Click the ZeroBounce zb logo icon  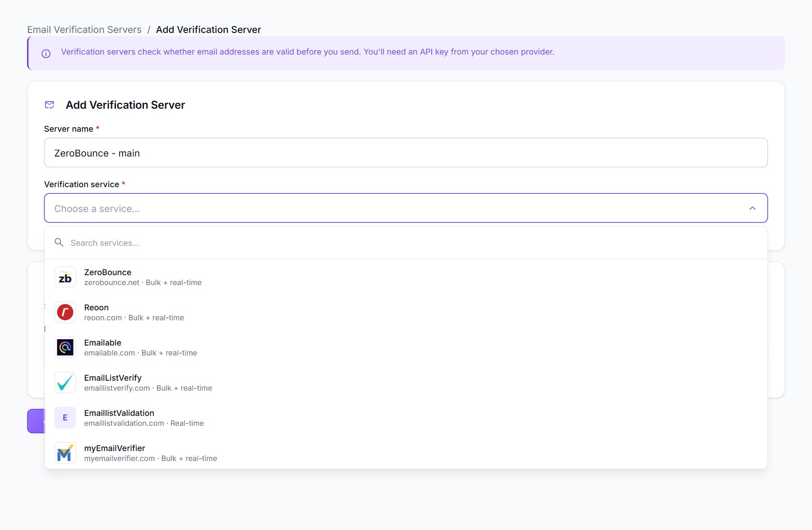click(65, 277)
